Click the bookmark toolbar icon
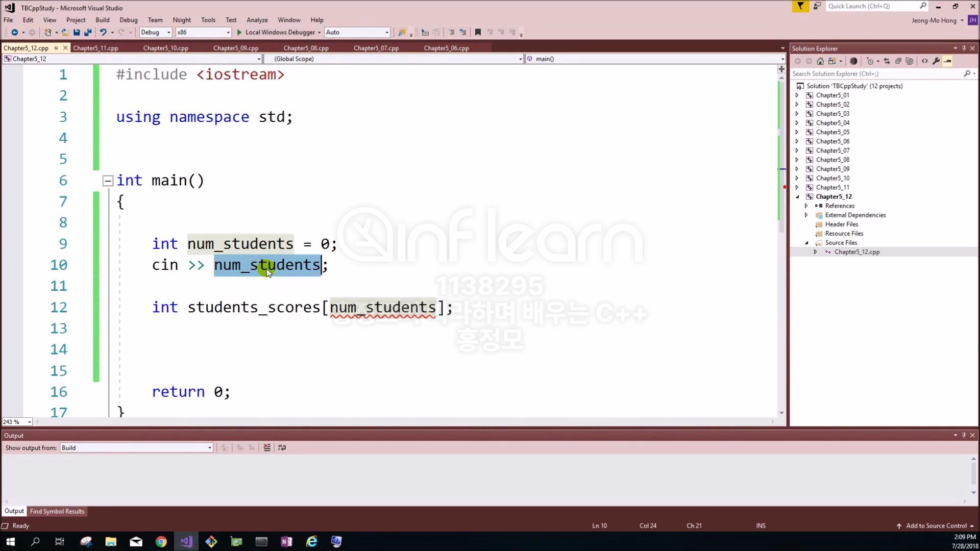This screenshot has height=551, width=980. (x=478, y=32)
